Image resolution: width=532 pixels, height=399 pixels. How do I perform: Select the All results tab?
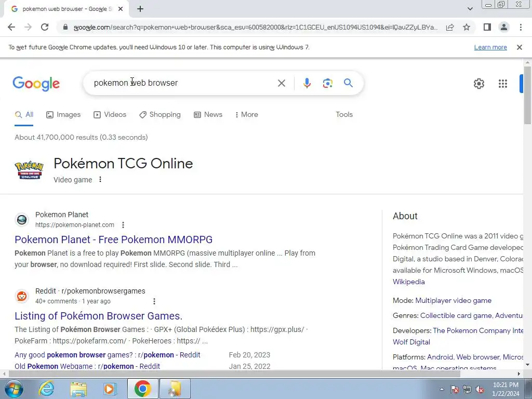(x=24, y=115)
